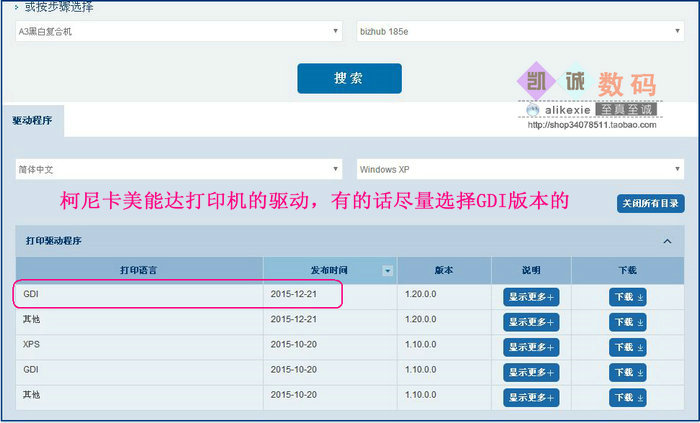The width and height of the screenshot is (700, 423).
Task: Open the bizhub 185e model dropdown
Action: [x=519, y=31]
